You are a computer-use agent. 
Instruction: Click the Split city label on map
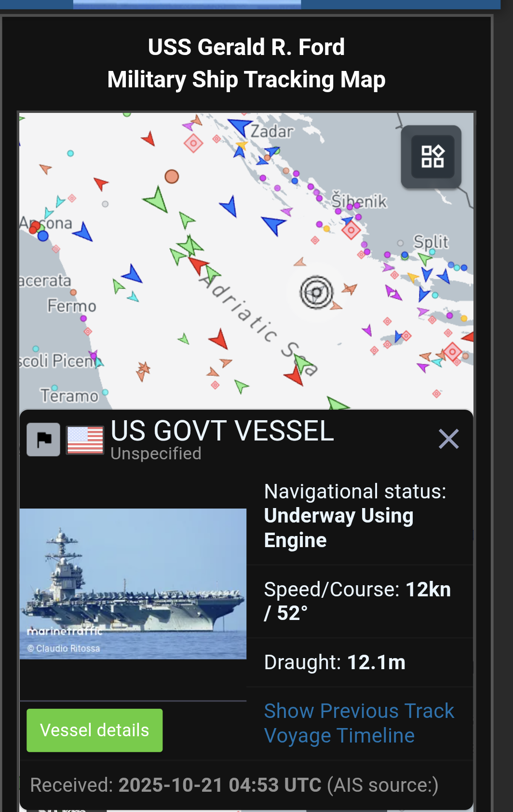click(x=431, y=242)
